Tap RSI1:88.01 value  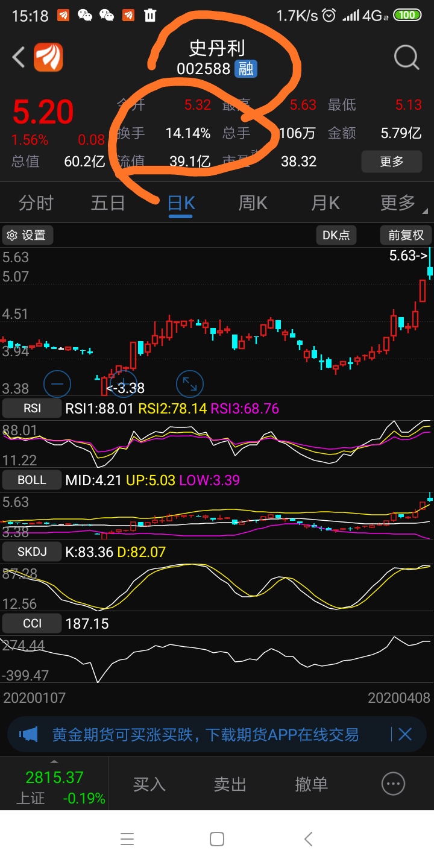tap(100, 409)
